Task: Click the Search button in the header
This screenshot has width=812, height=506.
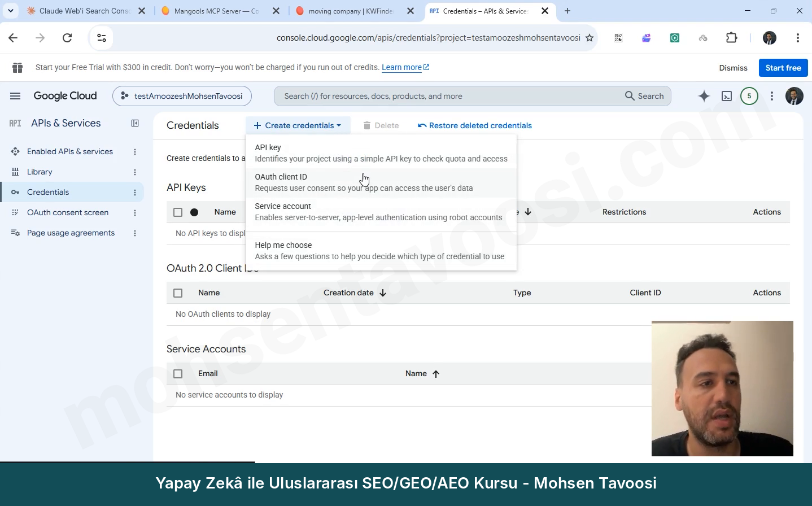Action: [644, 96]
